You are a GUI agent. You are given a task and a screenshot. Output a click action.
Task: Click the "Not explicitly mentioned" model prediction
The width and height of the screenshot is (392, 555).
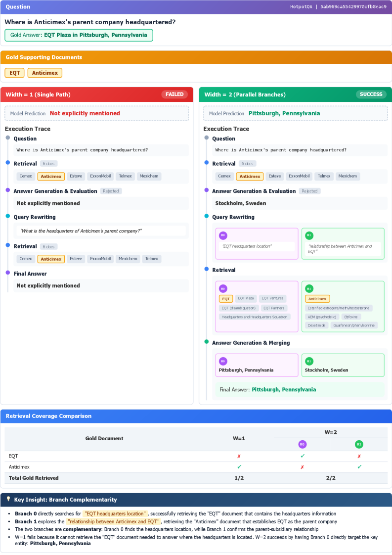coord(85,113)
